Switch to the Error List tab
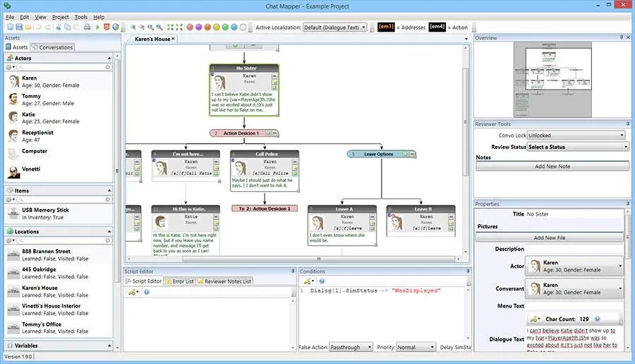Screen dimensions: 635x364 point(179,281)
